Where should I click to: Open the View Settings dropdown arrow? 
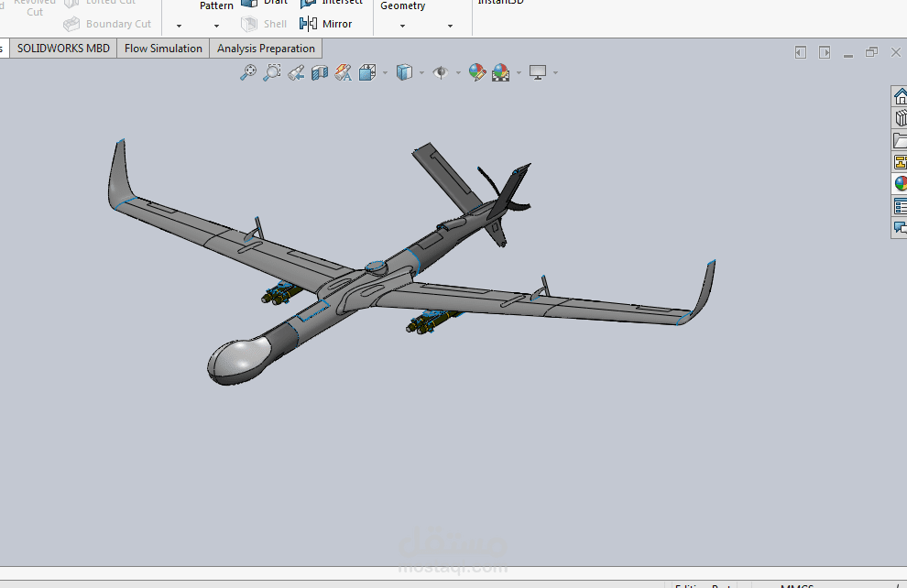point(556,72)
